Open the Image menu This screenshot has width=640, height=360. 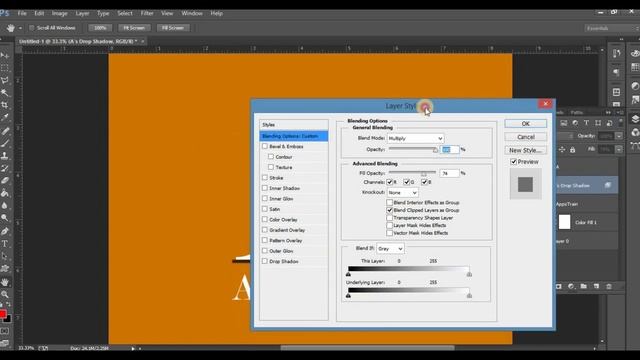point(60,13)
